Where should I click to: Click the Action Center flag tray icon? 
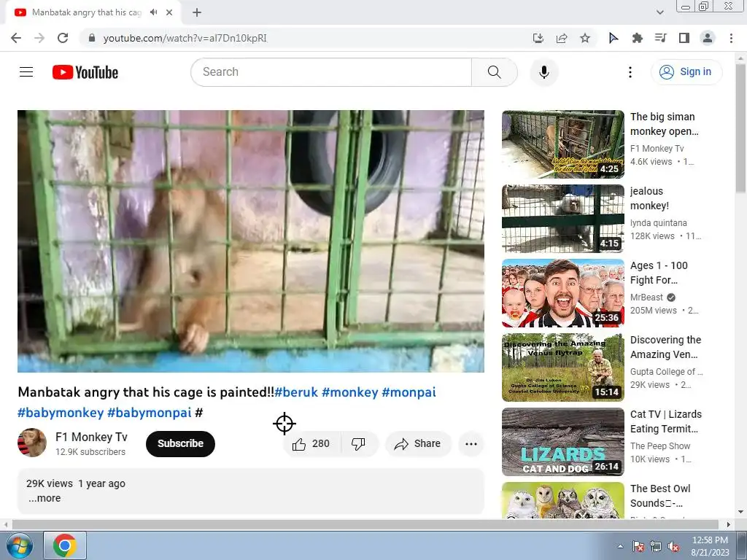pos(638,546)
